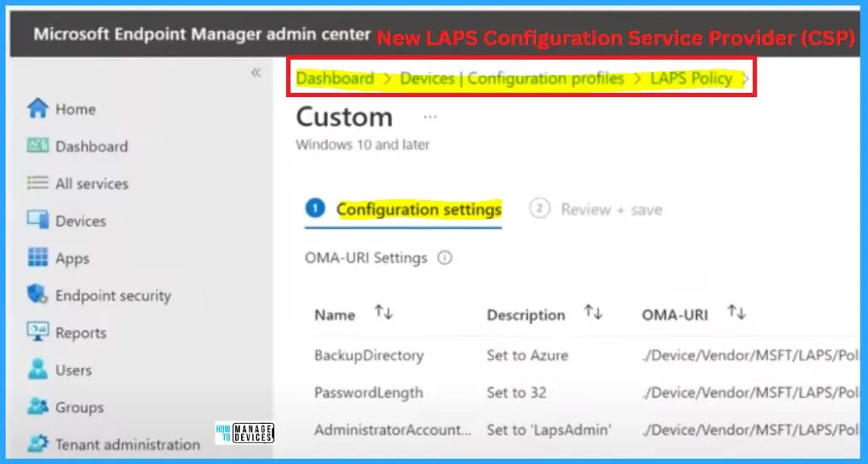
Task: Click the Description column header
Action: [x=526, y=315]
